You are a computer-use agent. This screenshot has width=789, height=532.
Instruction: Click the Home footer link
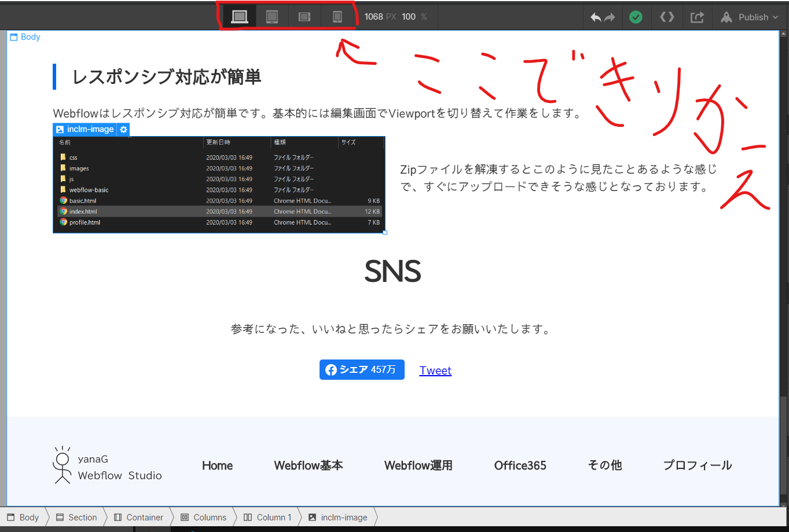[x=218, y=465]
